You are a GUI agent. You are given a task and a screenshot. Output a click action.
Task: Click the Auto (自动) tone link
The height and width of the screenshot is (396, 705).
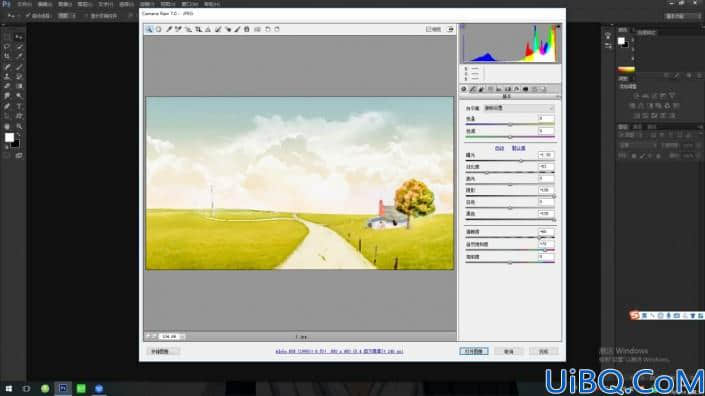[x=499, y=148]
